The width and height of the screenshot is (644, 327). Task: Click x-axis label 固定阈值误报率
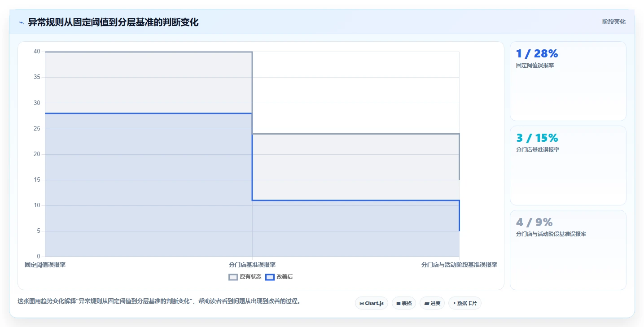pyautogui.click(x=45, y=265)
